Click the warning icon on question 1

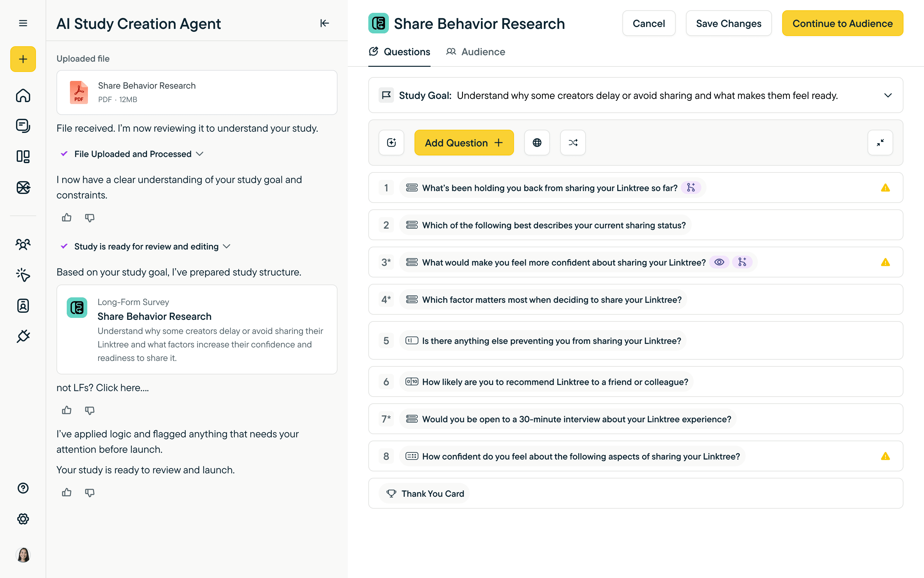886,188
